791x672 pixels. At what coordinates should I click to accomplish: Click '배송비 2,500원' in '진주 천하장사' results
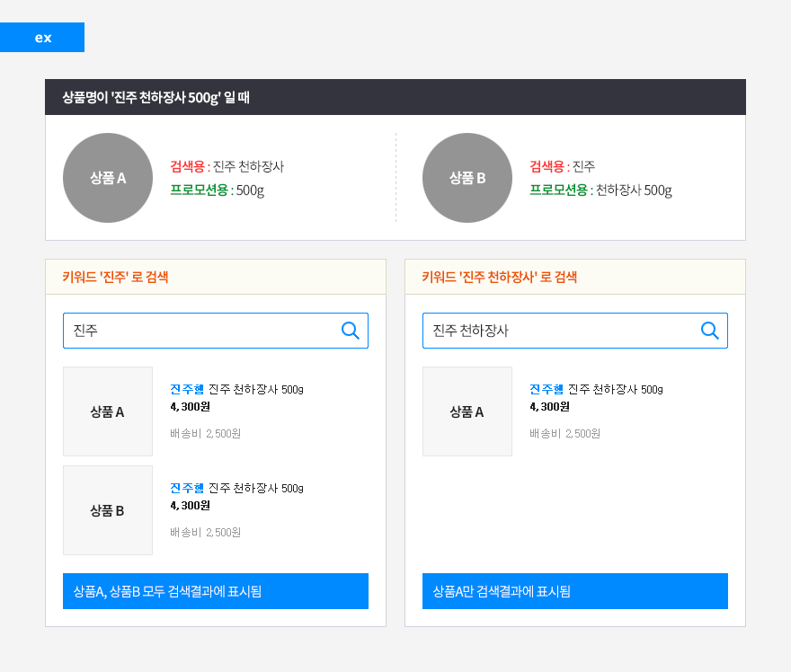point(565,434)
